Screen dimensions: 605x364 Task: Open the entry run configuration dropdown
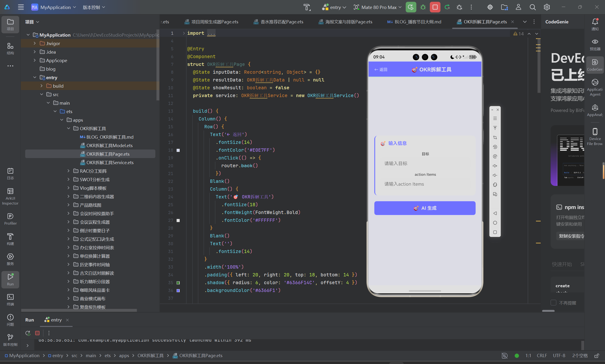[x=334, y=7]
